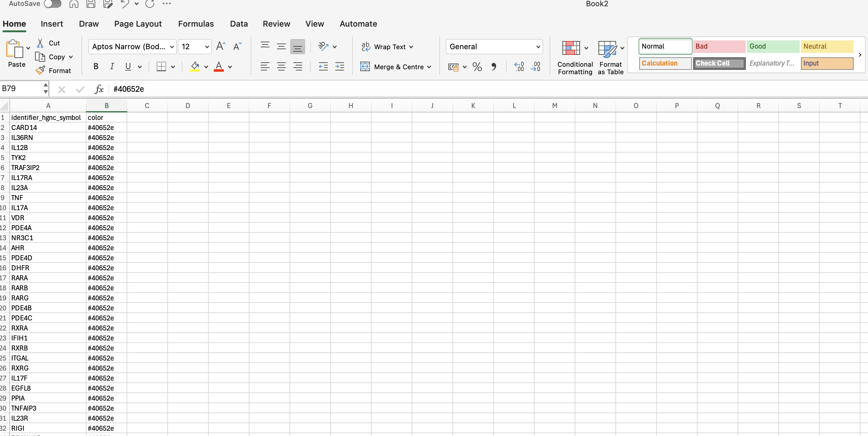Toggle Bold formatting
Viewport: 868px width, 436px height.
click(x=96, y=67)
